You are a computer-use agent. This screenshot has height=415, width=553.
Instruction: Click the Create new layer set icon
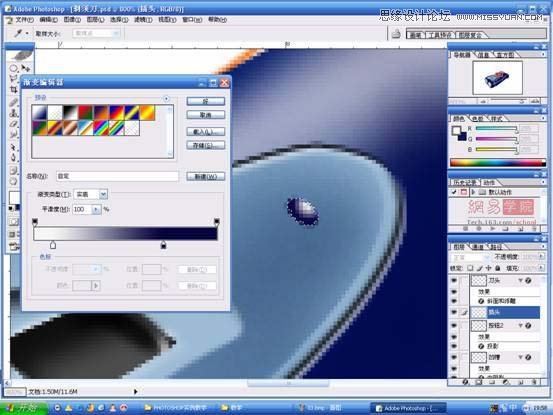tap(492, 382)
